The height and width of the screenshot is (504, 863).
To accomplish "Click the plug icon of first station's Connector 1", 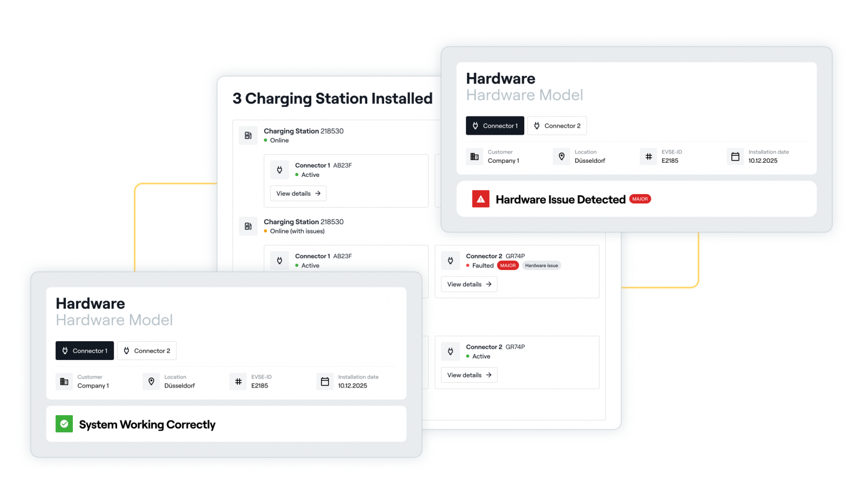I will coord(279,170).
